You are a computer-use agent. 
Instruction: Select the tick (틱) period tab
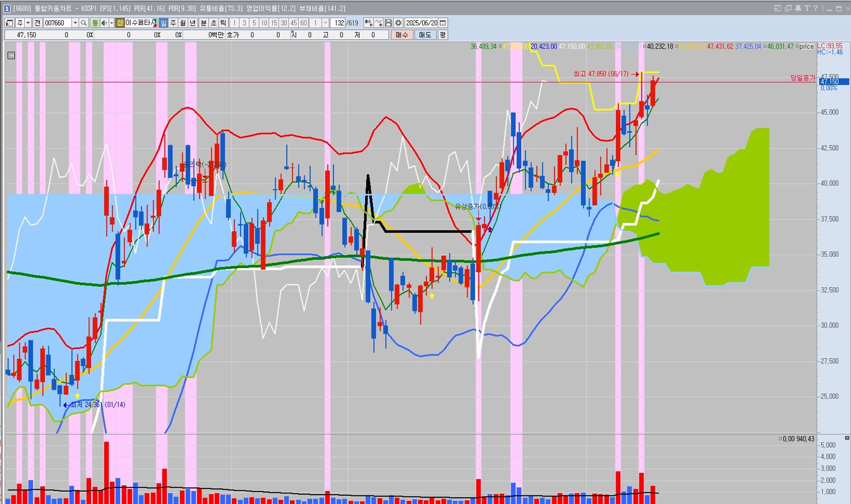coord(223,23)
